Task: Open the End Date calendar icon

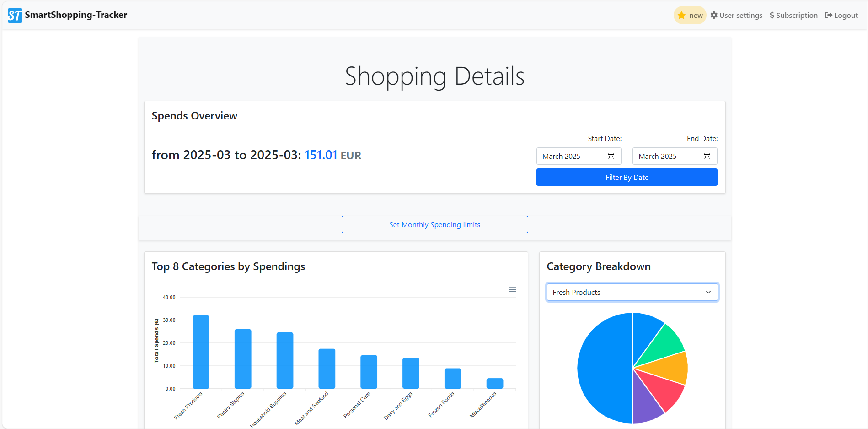Action: (x=707, y=156)
